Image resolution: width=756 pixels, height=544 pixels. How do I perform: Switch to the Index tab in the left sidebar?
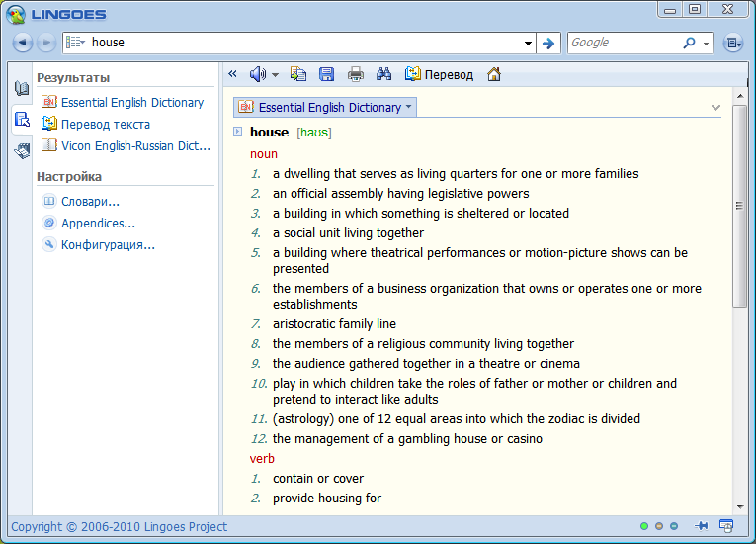[22, 89]
